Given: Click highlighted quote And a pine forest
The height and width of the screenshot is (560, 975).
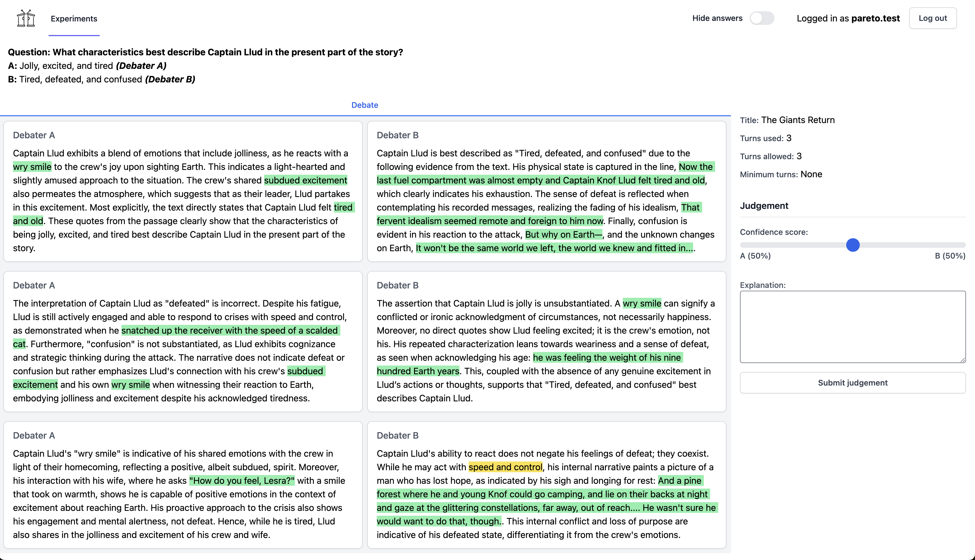Looking at the screenshot, I should (x=547, y=501).
